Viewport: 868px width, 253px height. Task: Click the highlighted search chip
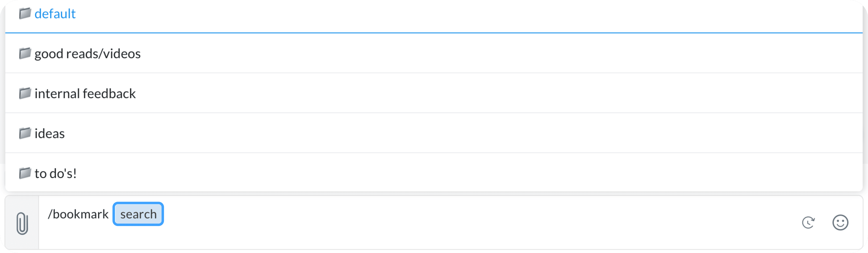(138, 214)
